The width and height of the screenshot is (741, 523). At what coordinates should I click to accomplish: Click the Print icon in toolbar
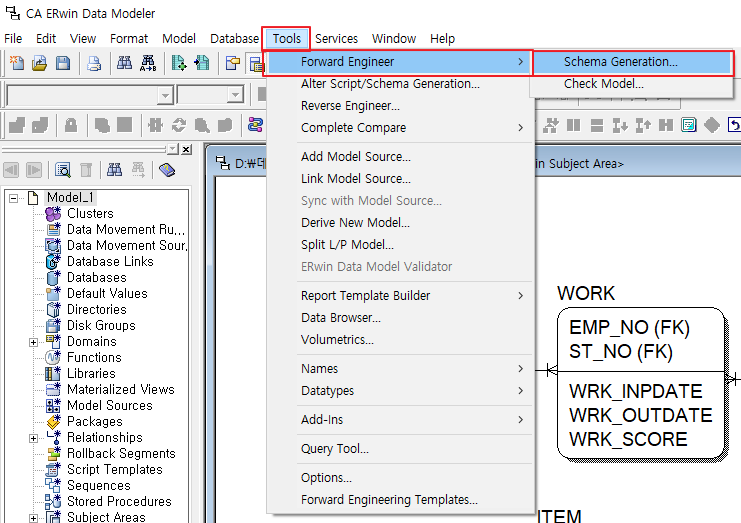(94, 63)
